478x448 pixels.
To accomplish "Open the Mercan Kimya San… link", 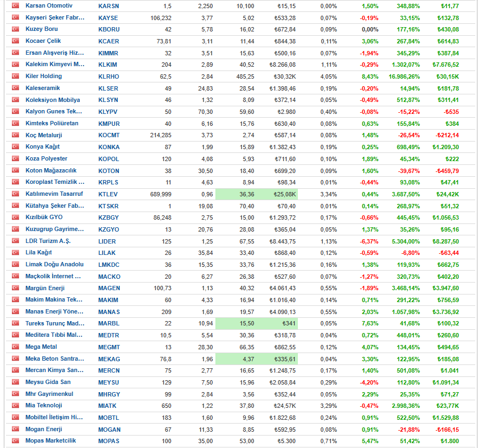I will tap(55, 370).
